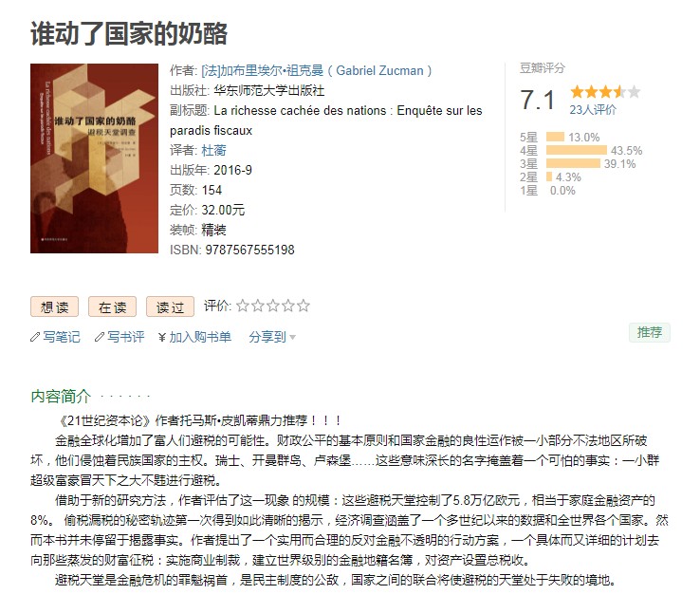700x613 pixels.
Task: Open translator link 杜蘅
Action: tap(213, 151)
